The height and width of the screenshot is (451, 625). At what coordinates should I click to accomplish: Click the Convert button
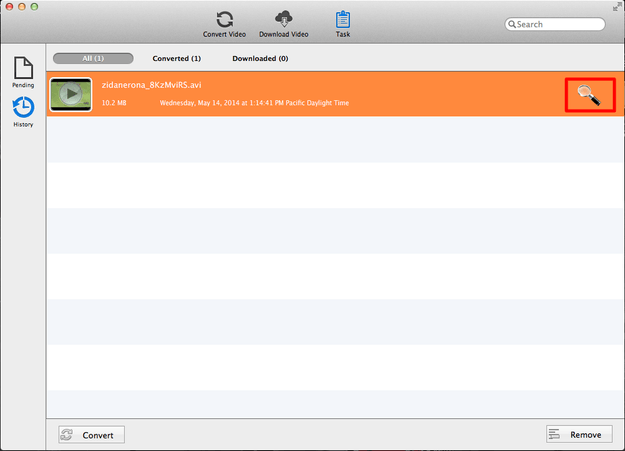click(x=91, y=435)
